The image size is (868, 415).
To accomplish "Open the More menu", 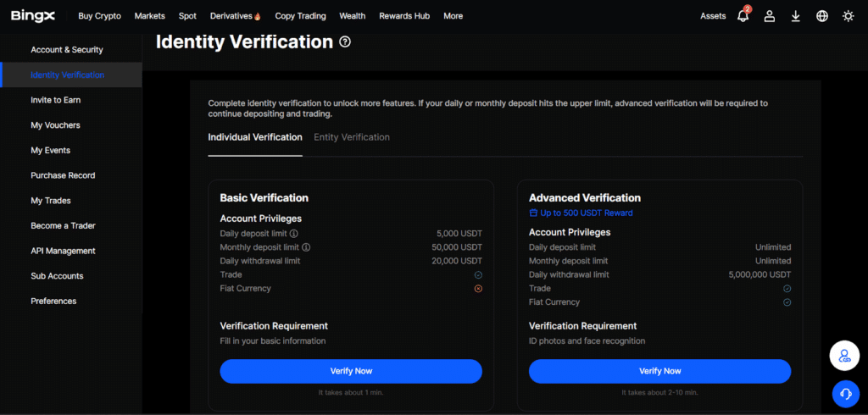I will pos(453,16).
